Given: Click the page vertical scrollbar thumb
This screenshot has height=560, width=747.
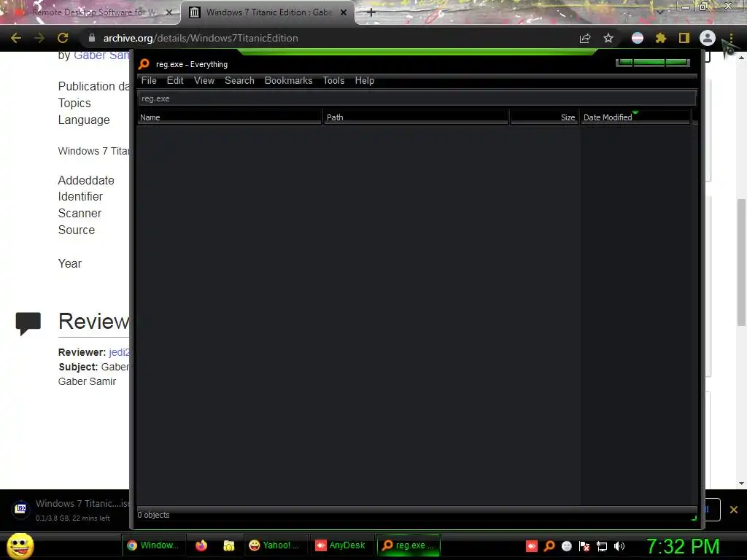Looking at the screenshot, I should coord(741,262).
